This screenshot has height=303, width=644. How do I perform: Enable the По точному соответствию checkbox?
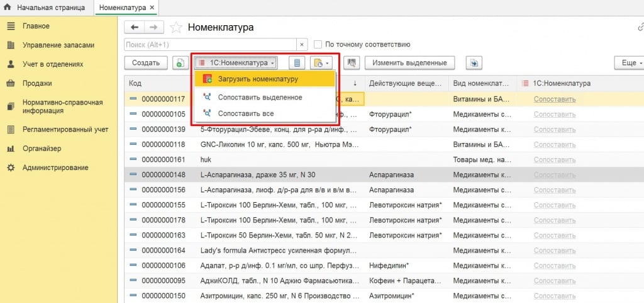[318, 45]
